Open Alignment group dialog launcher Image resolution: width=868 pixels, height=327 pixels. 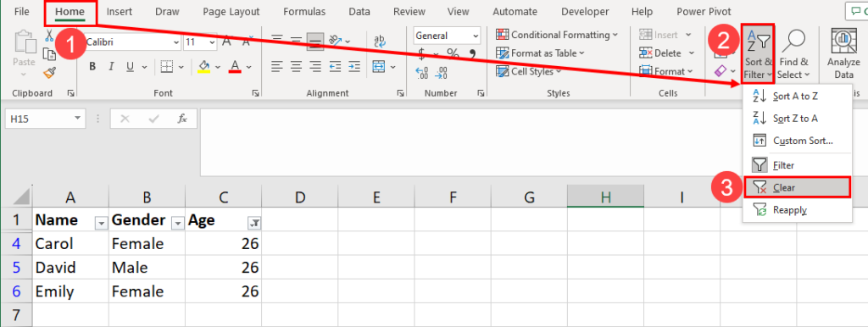tap(400, 94)
